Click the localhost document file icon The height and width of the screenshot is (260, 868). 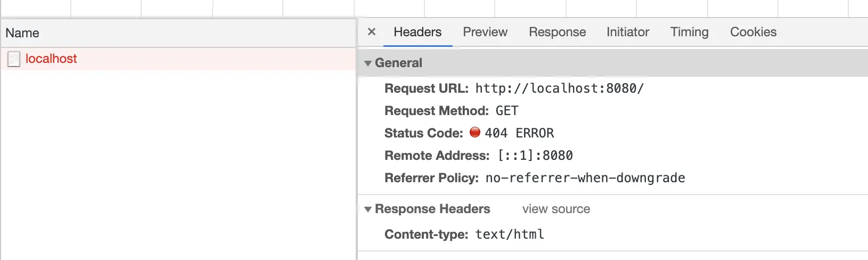[14, 59]
